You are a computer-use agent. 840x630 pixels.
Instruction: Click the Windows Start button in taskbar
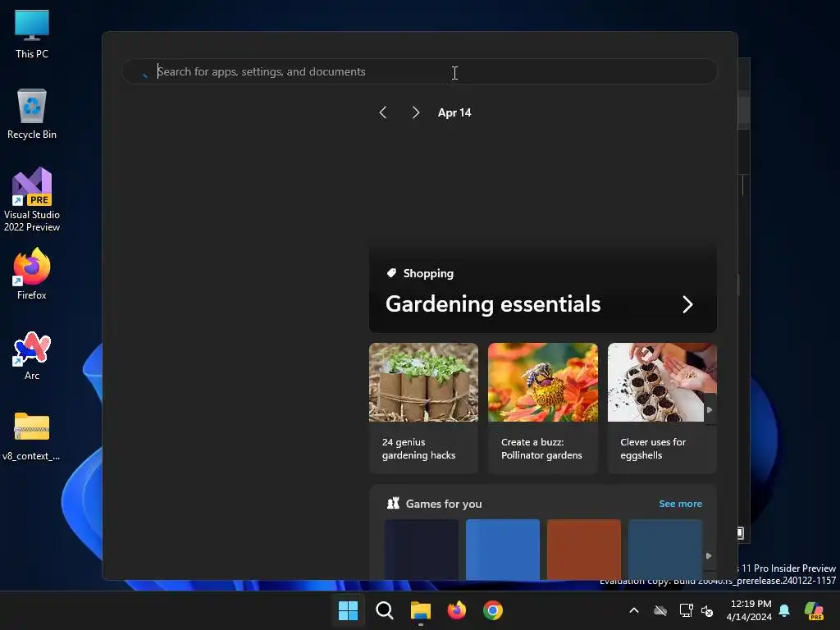coord(348,610)
